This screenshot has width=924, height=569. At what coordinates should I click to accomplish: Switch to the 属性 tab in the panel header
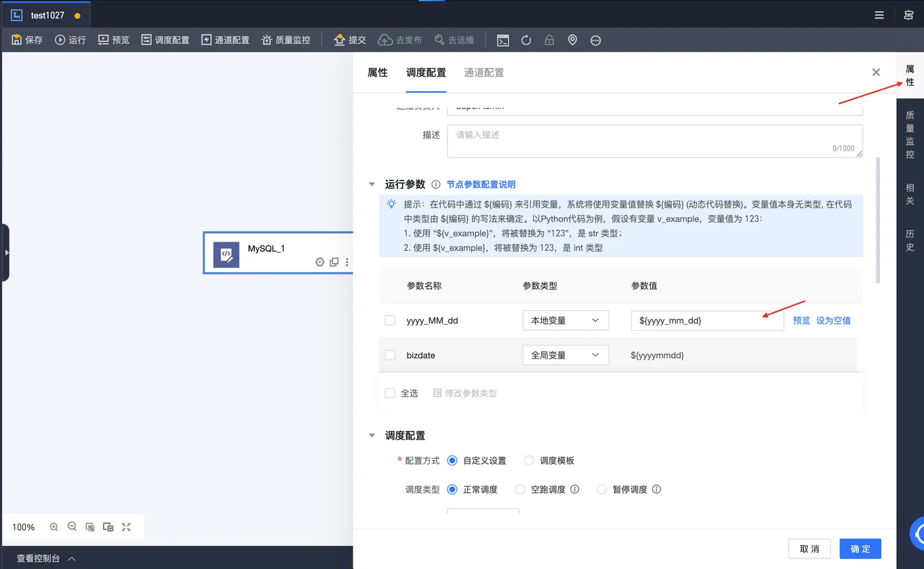[x=378, y=73]
